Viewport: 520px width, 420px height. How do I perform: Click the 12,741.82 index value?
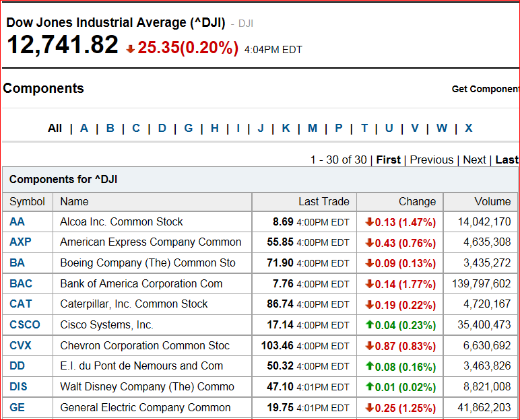[63, 44]
